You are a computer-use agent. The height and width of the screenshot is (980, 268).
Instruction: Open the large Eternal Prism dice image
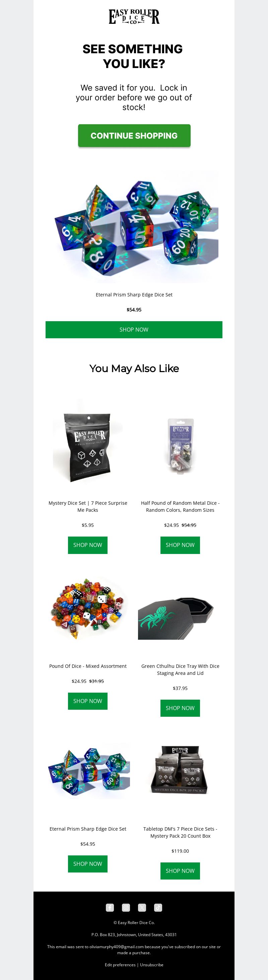[134, 226]
